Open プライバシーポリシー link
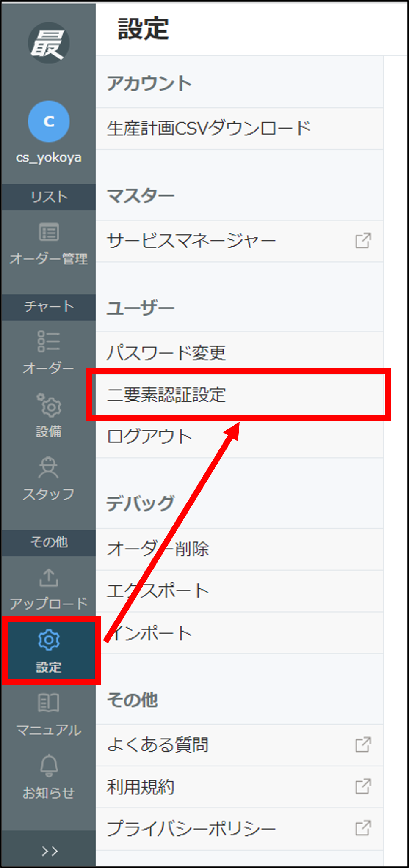The height and width of the screenshot is (868, 409). [x=240, y=829]
